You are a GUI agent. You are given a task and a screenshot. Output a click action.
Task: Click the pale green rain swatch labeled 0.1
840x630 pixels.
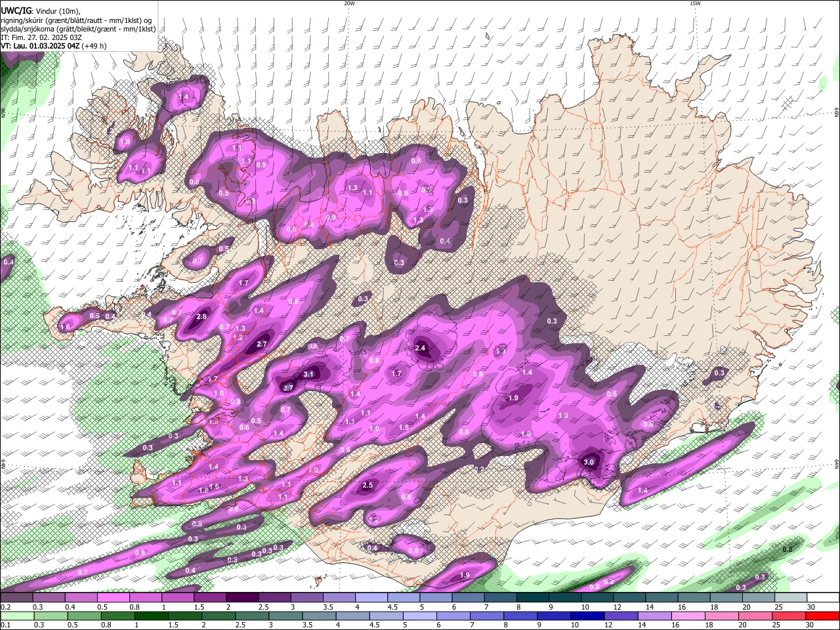(16, 616)
